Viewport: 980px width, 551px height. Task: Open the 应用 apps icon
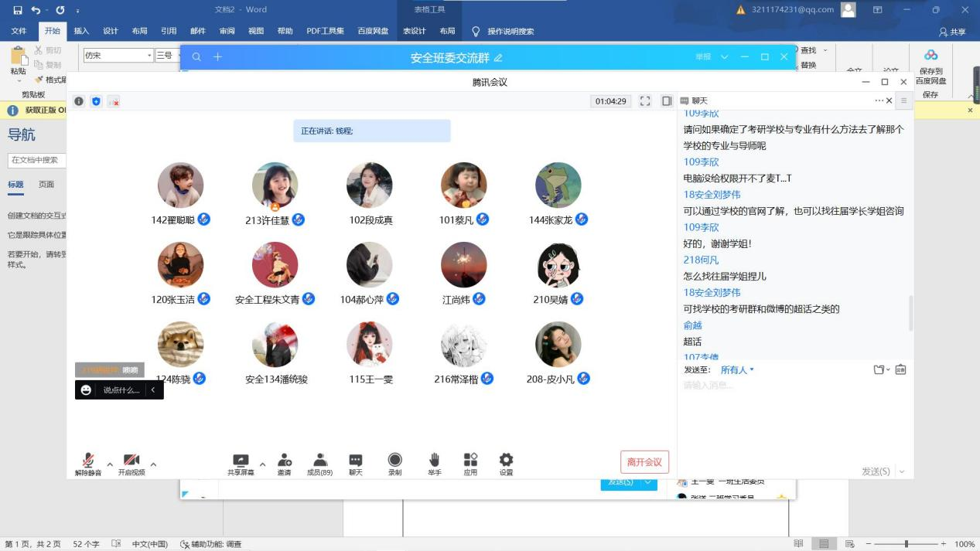tap(470, 461)
